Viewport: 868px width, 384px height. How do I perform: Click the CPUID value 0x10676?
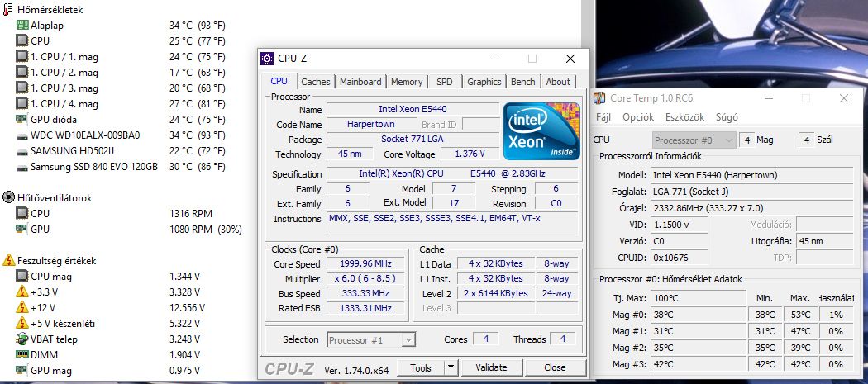[x=679, y=258]
